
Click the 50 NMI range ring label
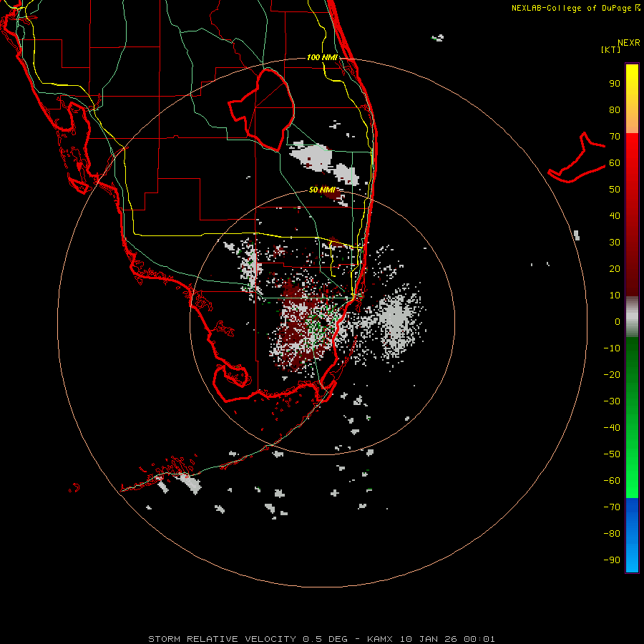point(322,190)
